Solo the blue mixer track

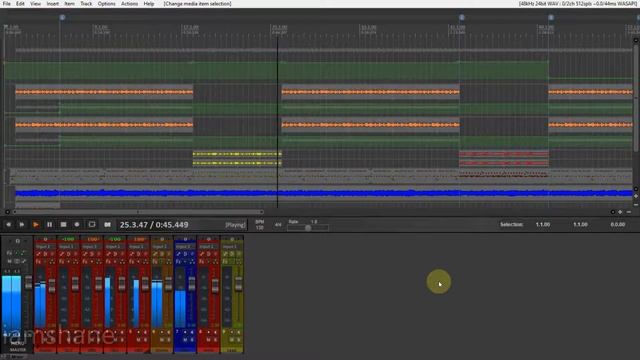191,340
